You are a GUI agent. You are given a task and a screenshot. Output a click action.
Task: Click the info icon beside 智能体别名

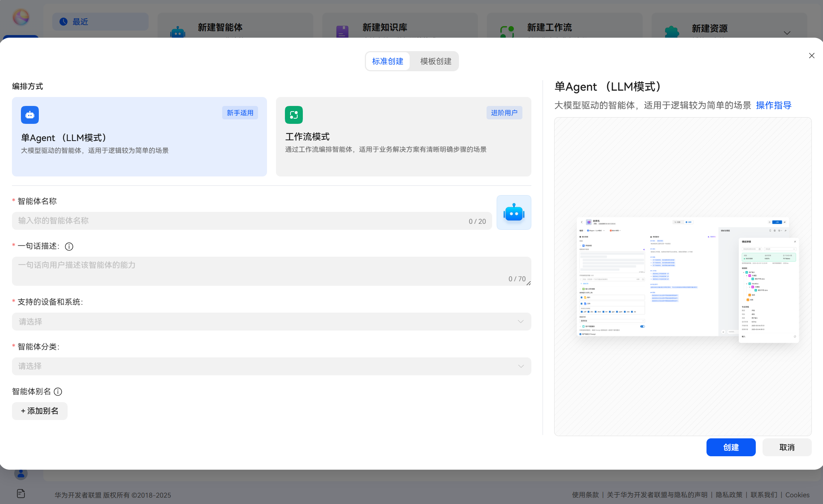click(58, 392)
